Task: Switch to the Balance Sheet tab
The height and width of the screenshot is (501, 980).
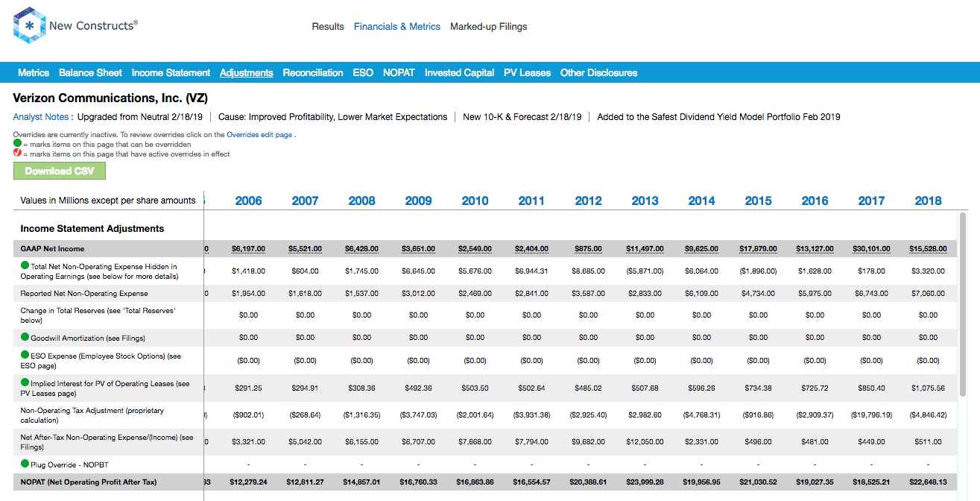Action: click(x=90, y=72)
